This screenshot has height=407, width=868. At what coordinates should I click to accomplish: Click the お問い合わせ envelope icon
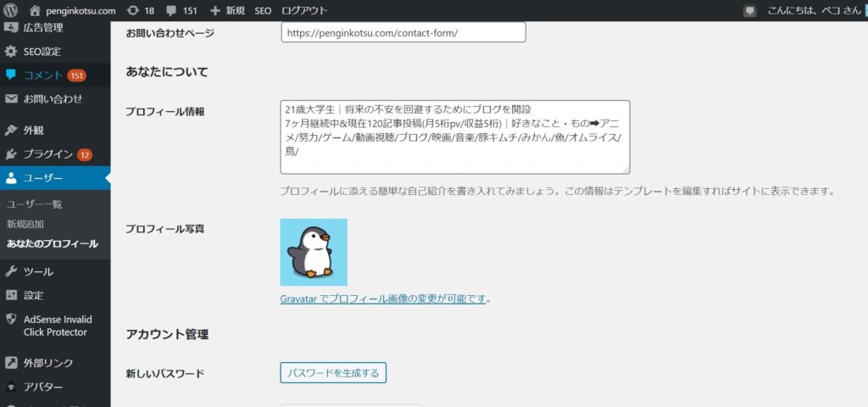pos(10,99)
